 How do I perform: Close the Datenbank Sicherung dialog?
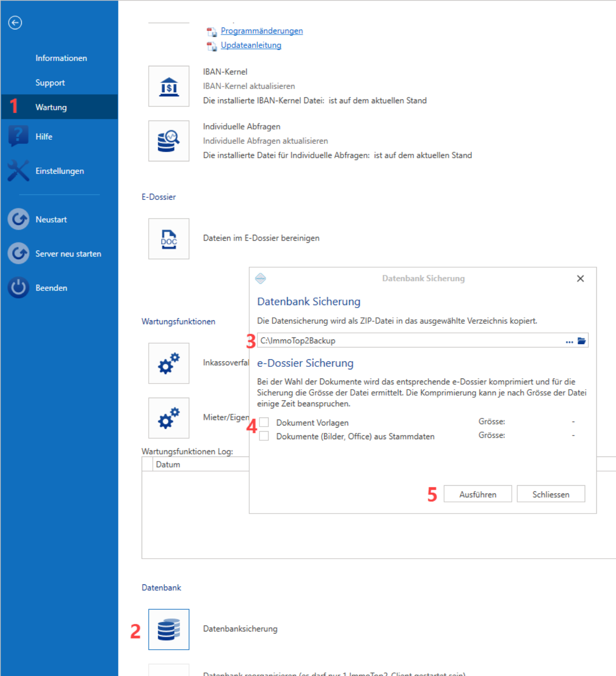click(x=581, y=279)
